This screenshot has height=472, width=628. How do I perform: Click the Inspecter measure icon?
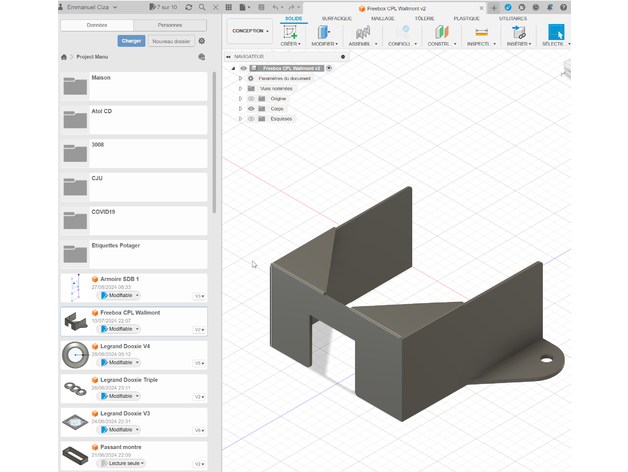[x=481, y=32]
